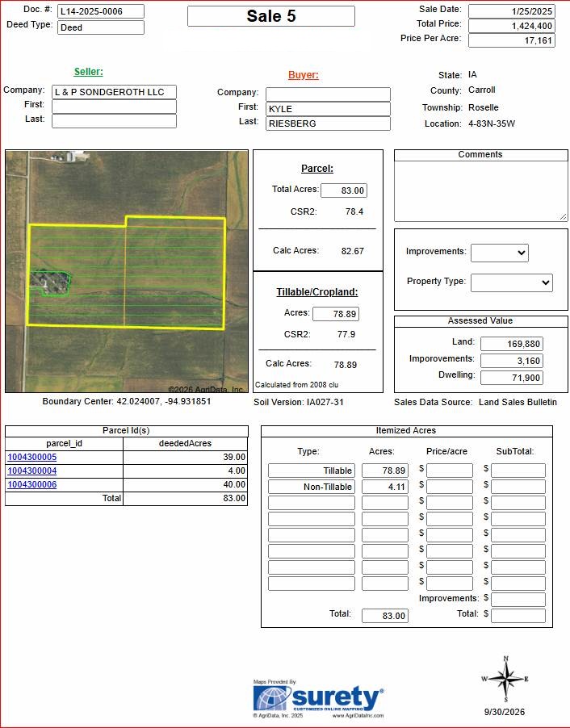This screenshot has height=728, width=570.
Task: Click the Price Per Acre field
Action: click(512, 40)
